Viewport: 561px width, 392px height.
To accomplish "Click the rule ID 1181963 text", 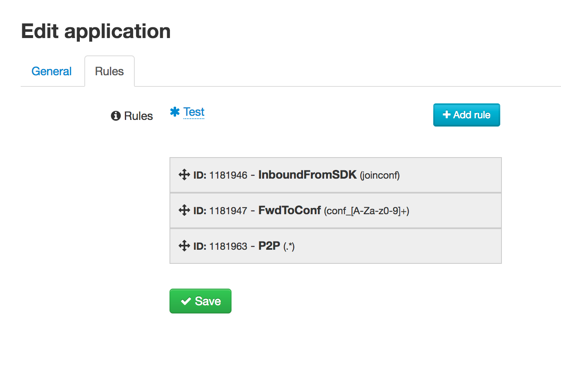I will pos(228,246).
